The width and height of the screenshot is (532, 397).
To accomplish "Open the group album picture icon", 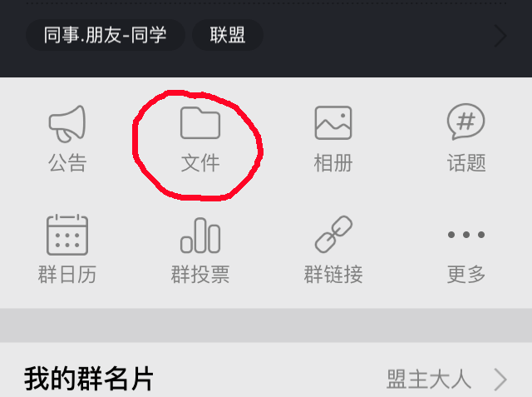I will click(333, 123).
